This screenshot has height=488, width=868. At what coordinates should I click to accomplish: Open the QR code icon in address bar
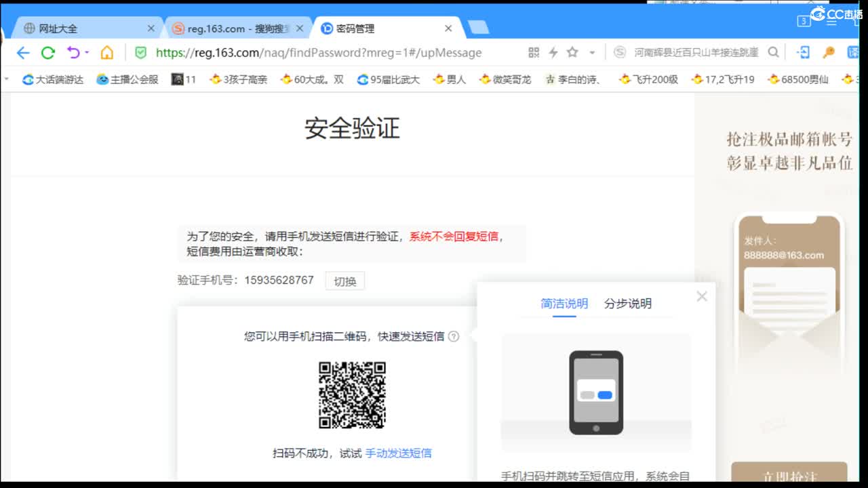534,52
